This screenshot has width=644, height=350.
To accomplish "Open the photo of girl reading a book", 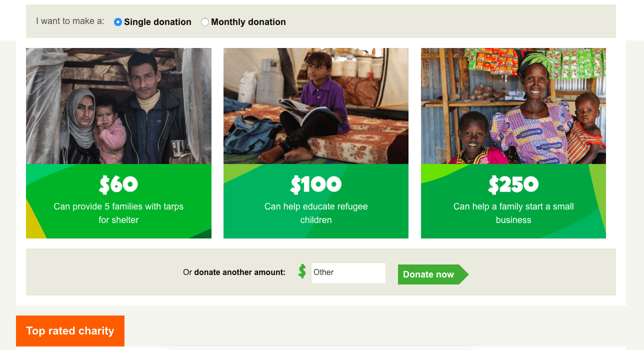I will pyautogui.click(x=316, y=106).
